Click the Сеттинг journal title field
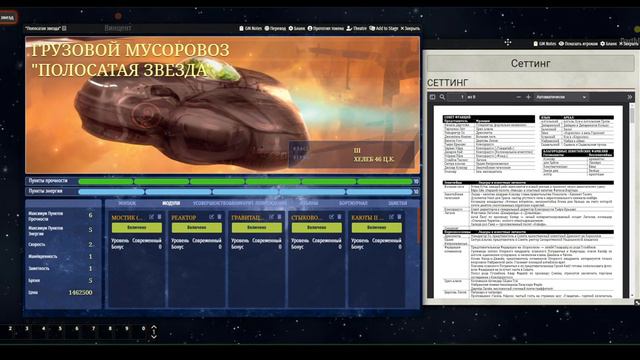 (531, 64)
